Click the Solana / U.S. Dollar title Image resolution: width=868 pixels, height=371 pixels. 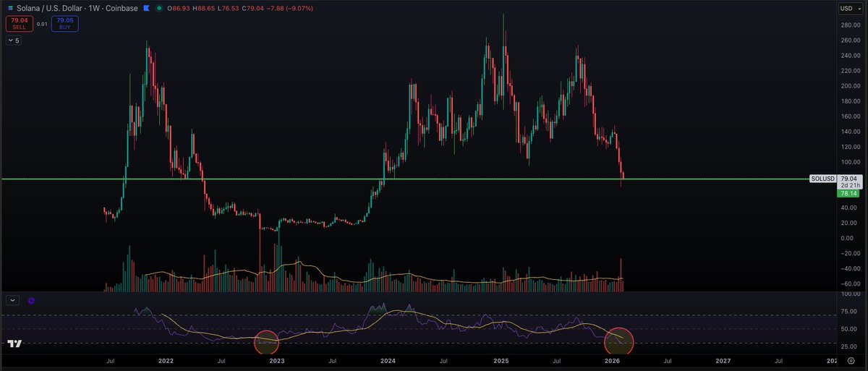48,7
